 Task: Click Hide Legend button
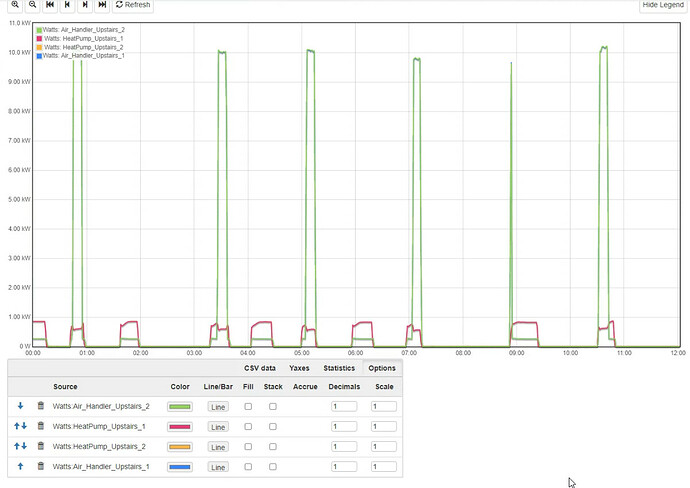coord(663,4)
